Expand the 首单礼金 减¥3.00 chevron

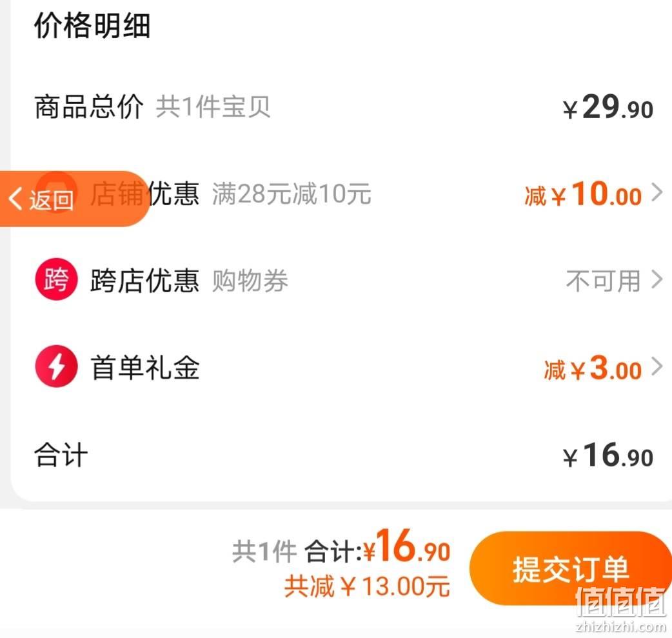[657, 367]
